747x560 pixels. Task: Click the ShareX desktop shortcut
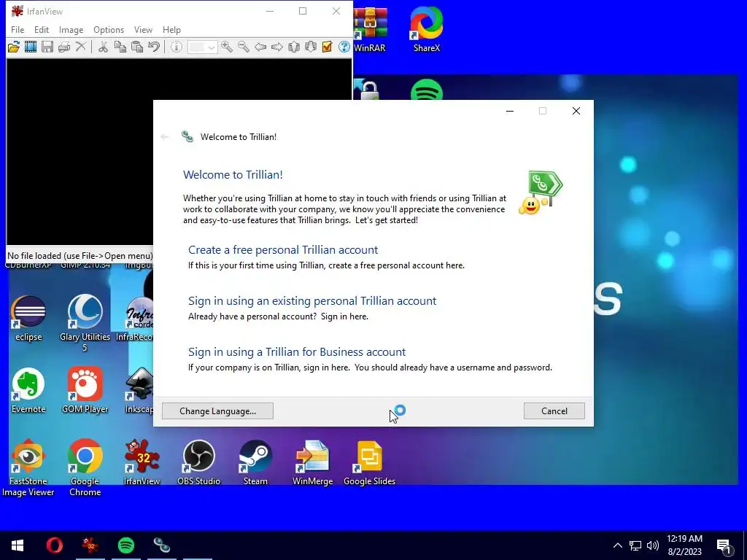point(426,29)
